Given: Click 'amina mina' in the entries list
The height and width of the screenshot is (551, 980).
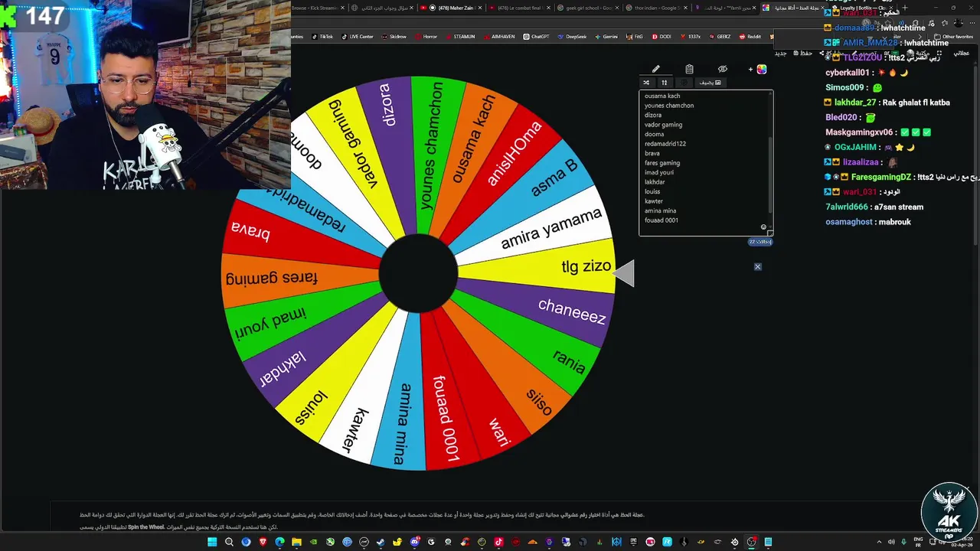Looking at the screenshot, I should 660,211.
